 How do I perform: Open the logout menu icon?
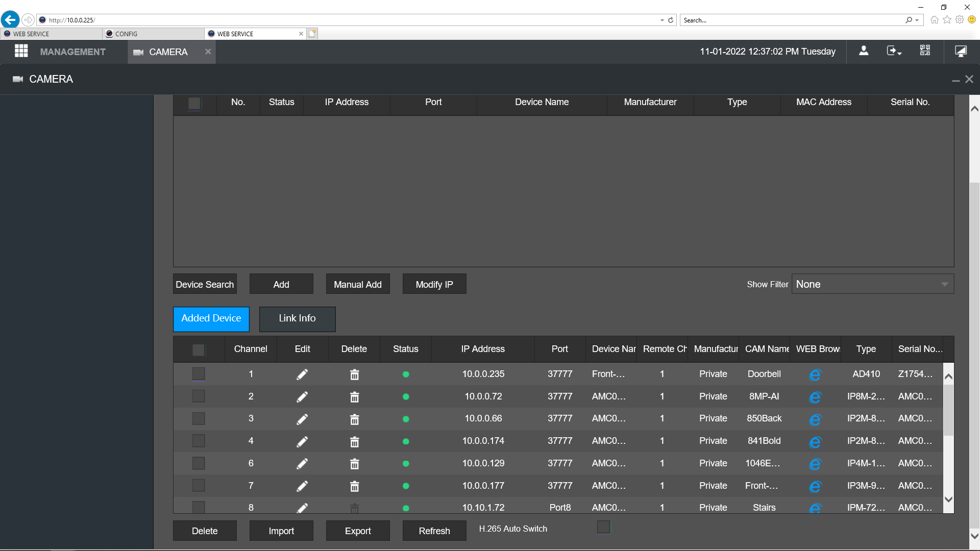[x=894, y=51]
